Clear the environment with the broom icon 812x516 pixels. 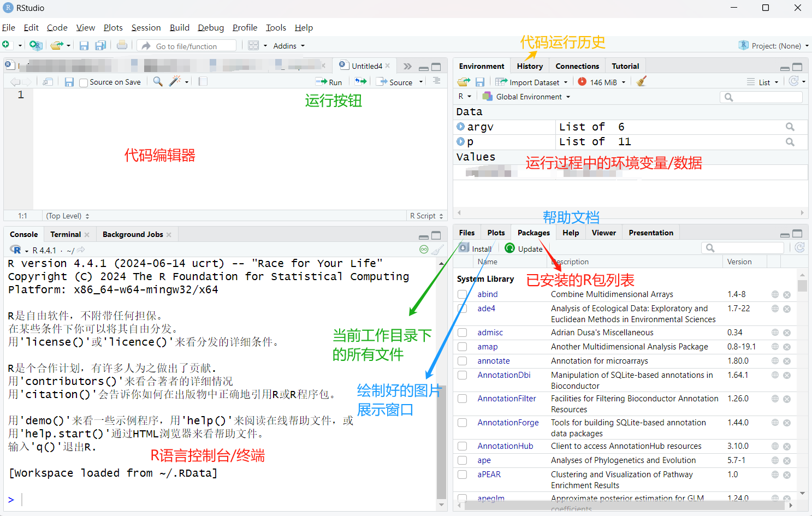[x=642, y=81]
